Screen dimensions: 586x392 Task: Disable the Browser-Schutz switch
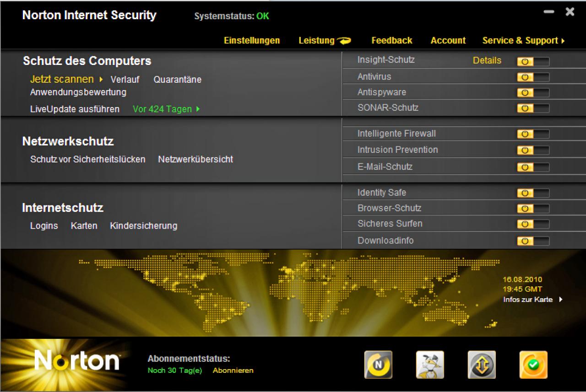(x=533, y=209)
